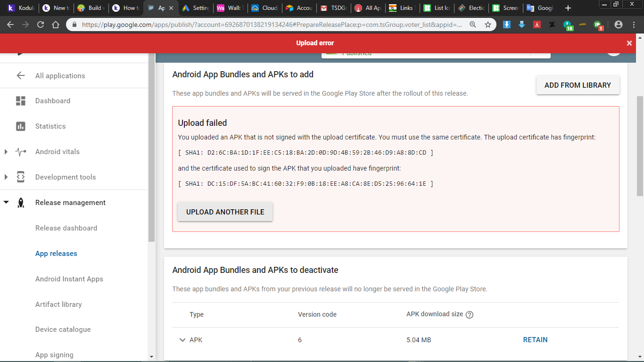Expand the Android vitals section

(x=6, y=152)
